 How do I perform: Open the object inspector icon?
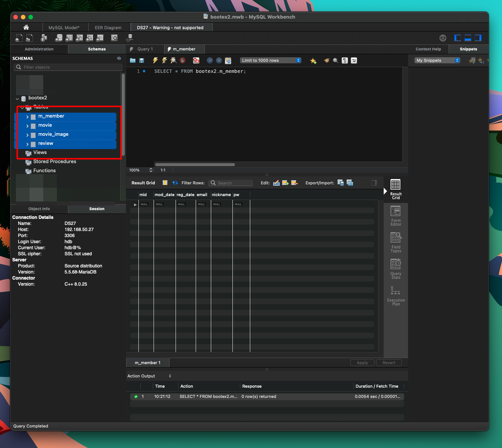pyautogui.click(x=44, y=38)
